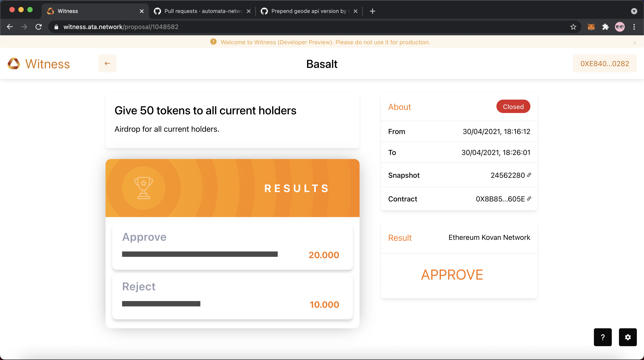Click the RESULTS banner heading
This screenshot has height=360, width=644.
[297, 188]
